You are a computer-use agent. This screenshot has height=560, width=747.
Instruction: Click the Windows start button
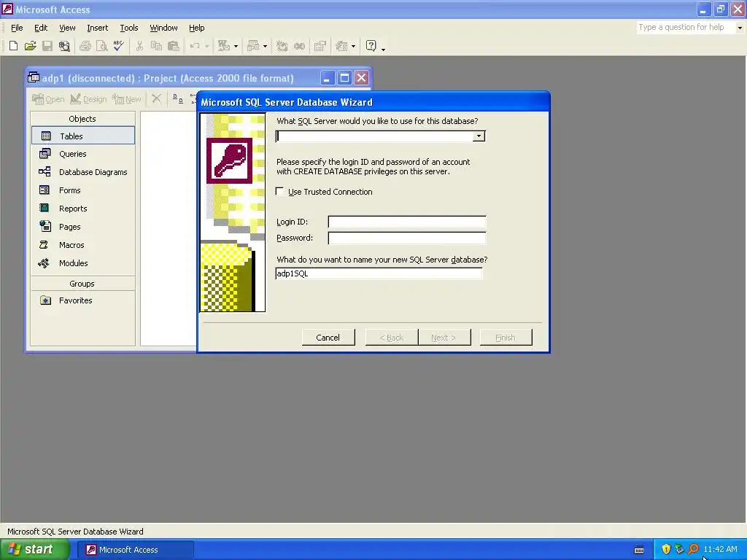(34, 549)
